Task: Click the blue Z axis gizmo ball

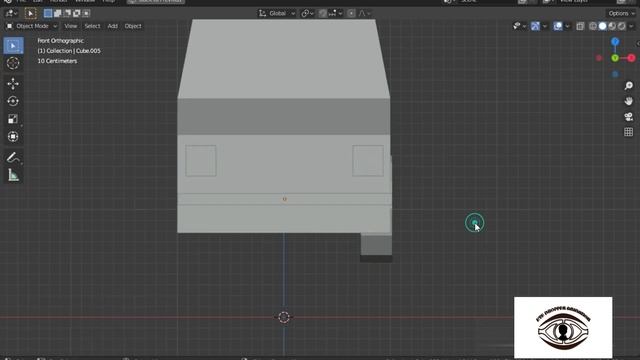Action: click(615, 42)
